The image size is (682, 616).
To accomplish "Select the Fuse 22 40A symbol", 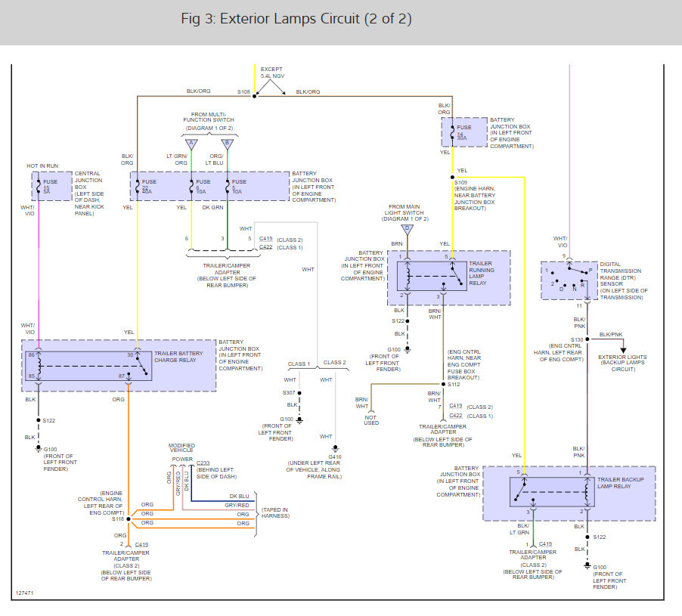I will pos(138,187).
